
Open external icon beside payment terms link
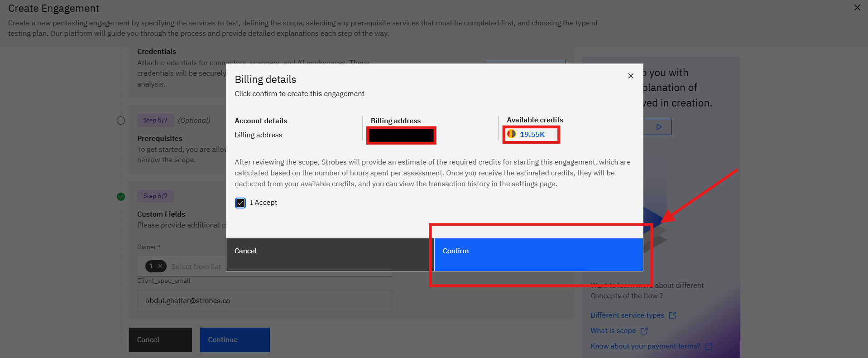pyautogui.click(x=709, y=346)
